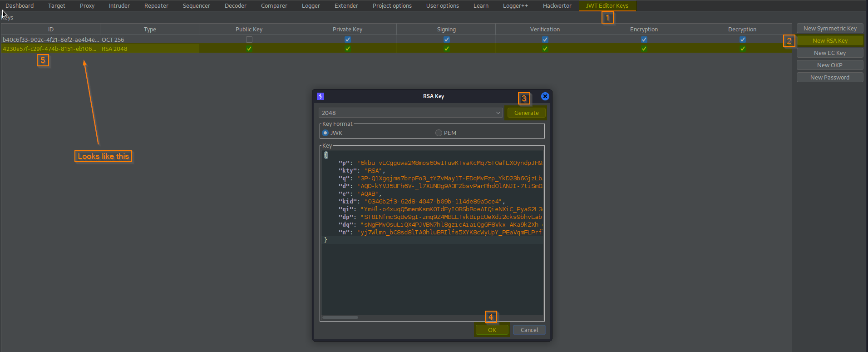
Task: Select the JWT Editor Keys tab
Action: 607,6
